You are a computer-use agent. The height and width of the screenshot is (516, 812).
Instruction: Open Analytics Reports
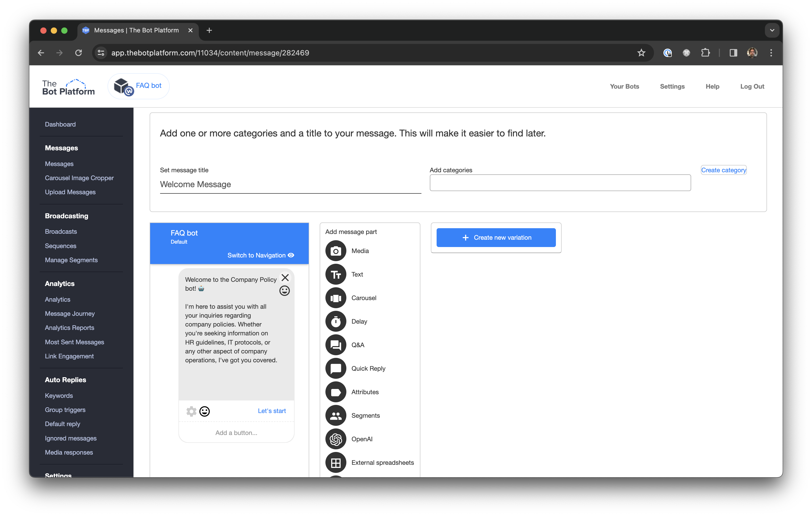coord(70,328)
